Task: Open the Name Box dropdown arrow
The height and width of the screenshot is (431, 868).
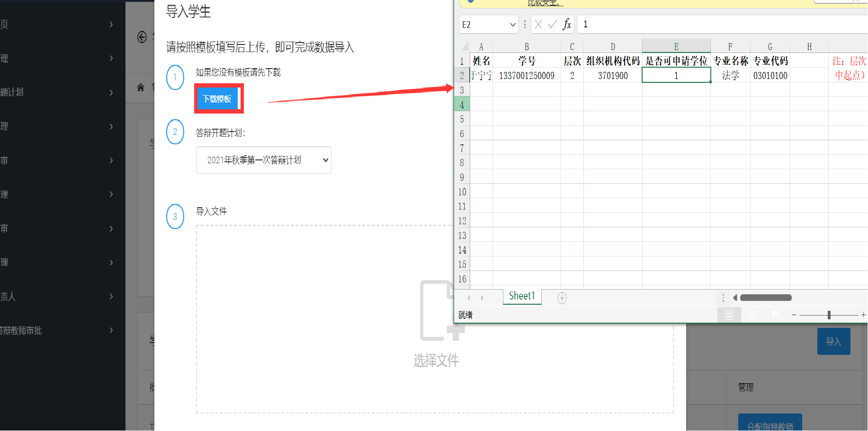Action: [513, 25]
